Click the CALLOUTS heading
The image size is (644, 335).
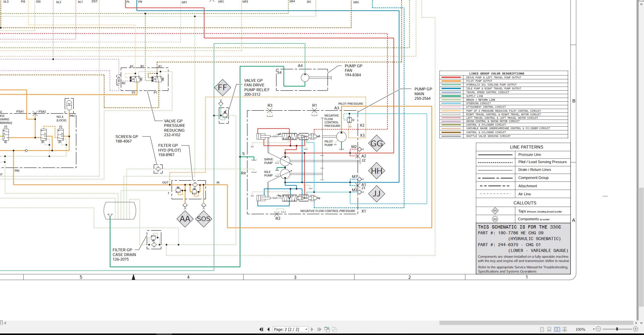(525, 203)
